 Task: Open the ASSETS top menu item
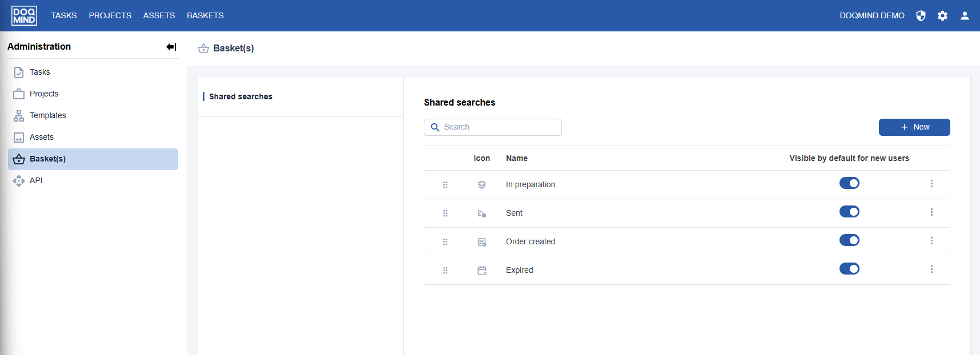[x=159, y=15]
